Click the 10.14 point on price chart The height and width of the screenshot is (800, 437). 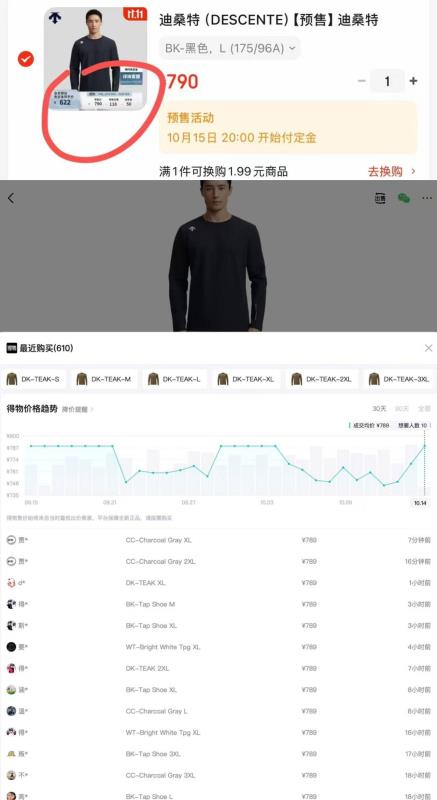tap(424, 446)
